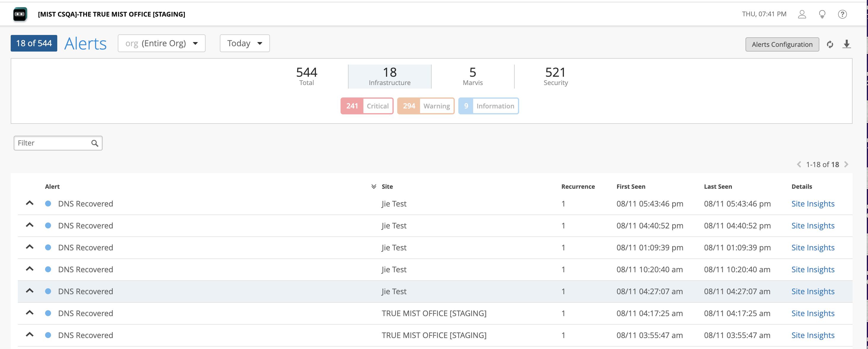The image size is (868, 349).
Task: Open the Today time range dropdown
Action: click(x=245, y=44)
